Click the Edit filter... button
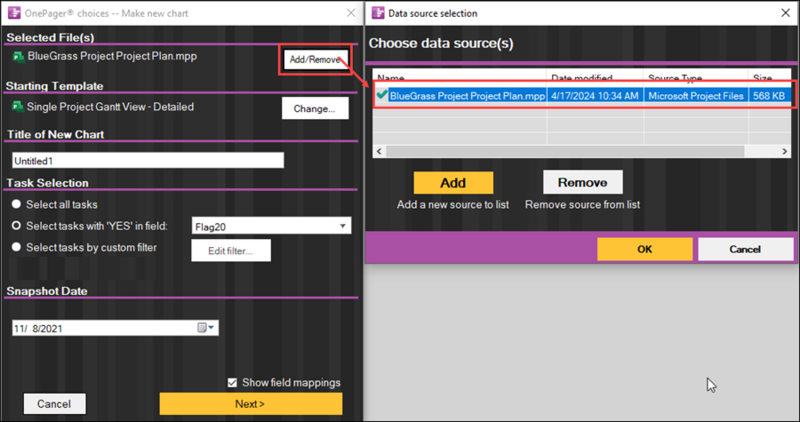This screenshot has height=422, width=800. tap(231, 251)
